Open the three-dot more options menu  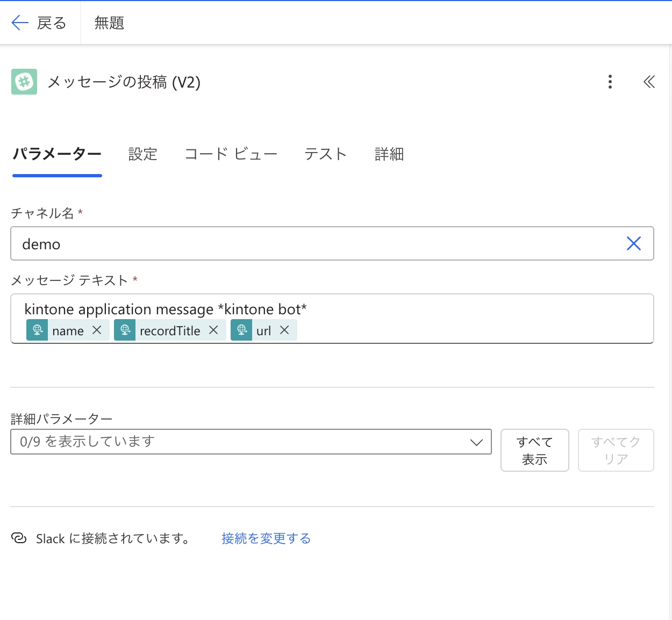[x=610, y=82]
